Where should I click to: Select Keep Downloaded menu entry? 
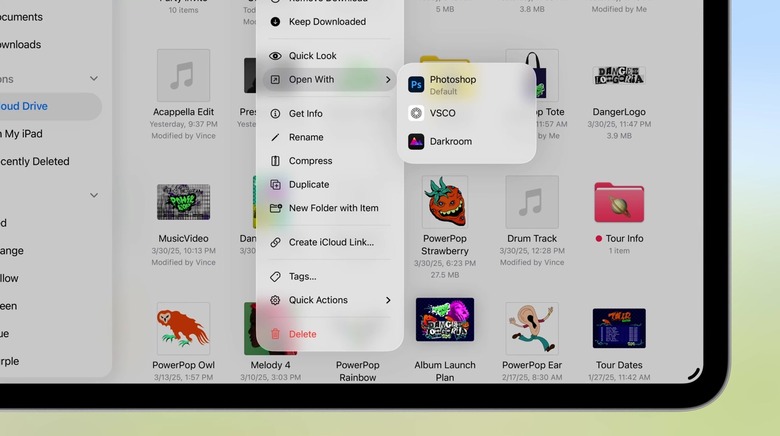pos(330,21)
